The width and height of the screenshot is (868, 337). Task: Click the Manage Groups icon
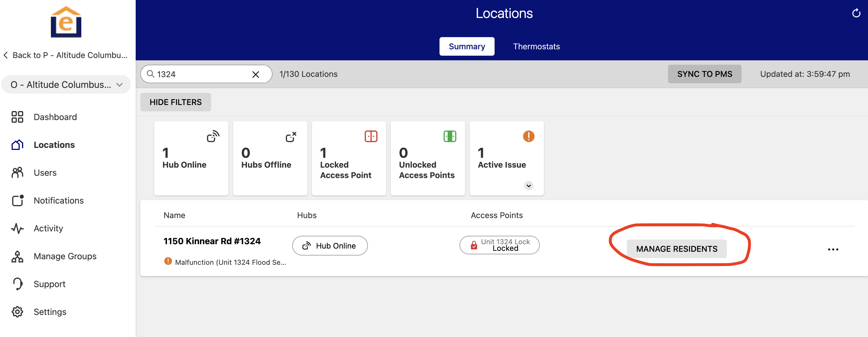pos(17,256)
